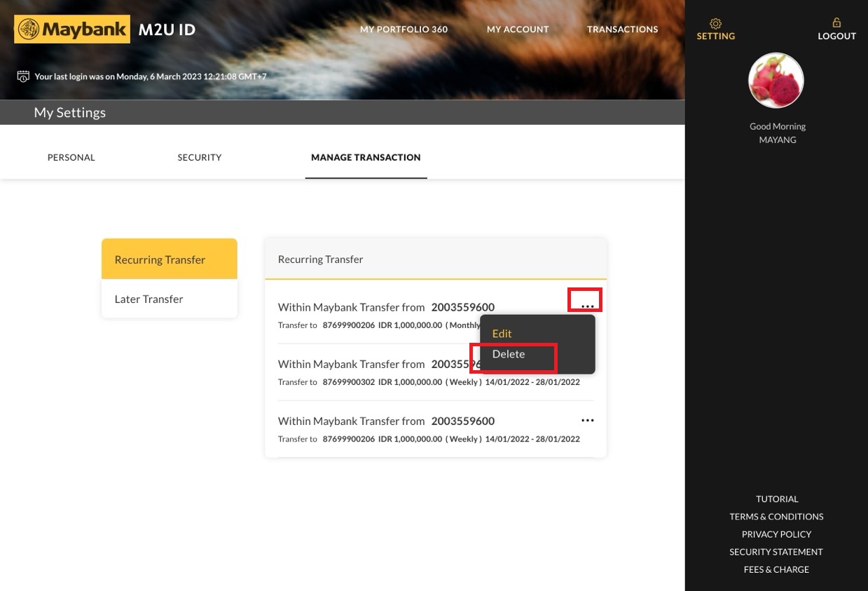Click the Logout padlock icon
868x591 pixels.
836,23
